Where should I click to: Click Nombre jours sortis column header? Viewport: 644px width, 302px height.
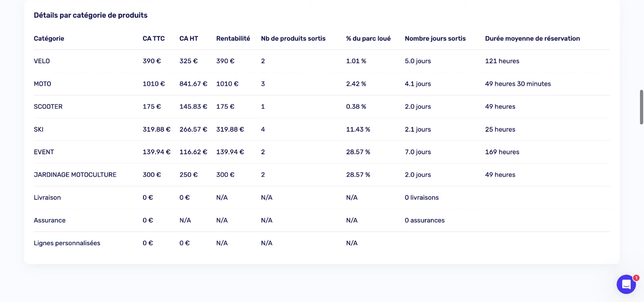pyautogui.click(x=435, y=39)
